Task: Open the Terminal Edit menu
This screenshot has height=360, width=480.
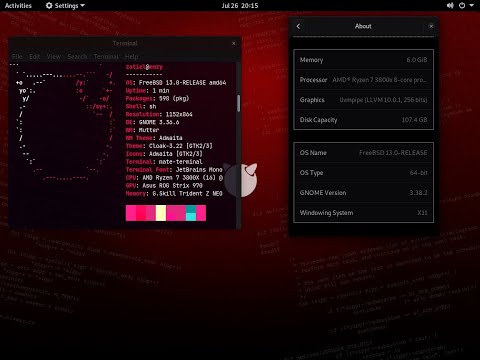Action: click(35, 57)
